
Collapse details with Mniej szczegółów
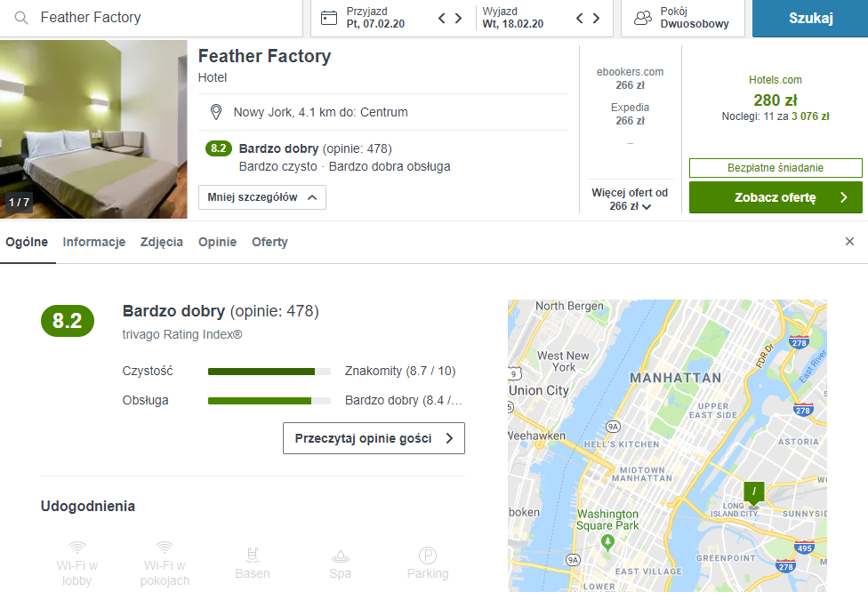(x=262, y=197)
